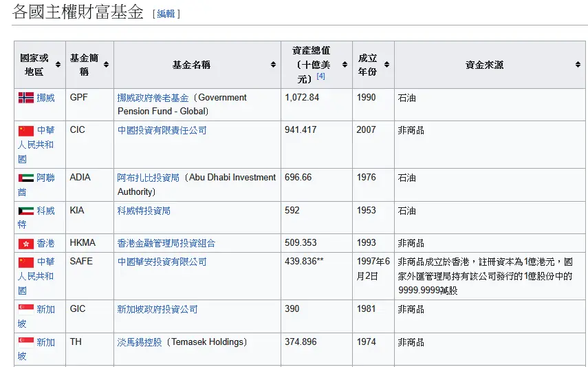This screenshot has width=588, height=367.
Task: Click asset value 374.896
Action: pyautogui.click(x=301, y=342)
